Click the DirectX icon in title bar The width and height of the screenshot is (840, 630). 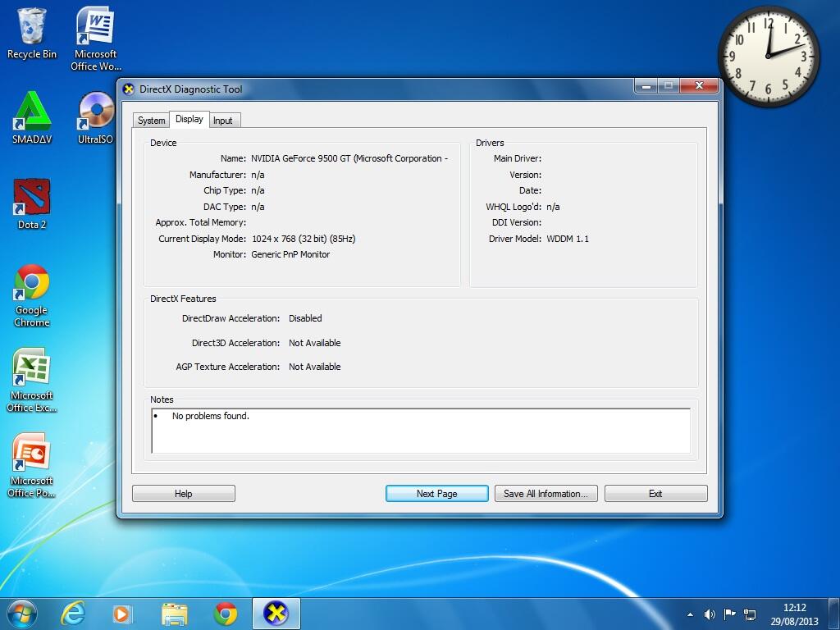click(129, 89)
